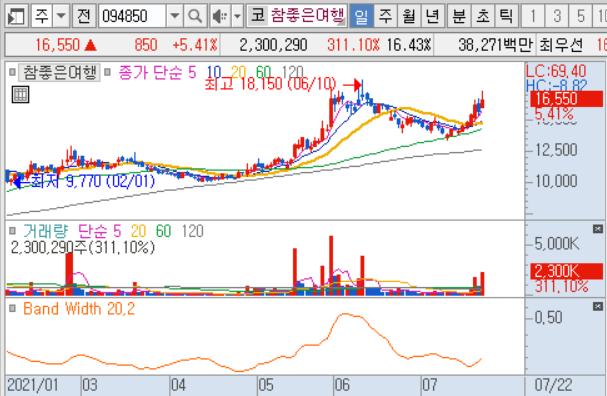607x396 pixels.
Task: Open the stock code dropdown arrow
Action: point(175,16)
